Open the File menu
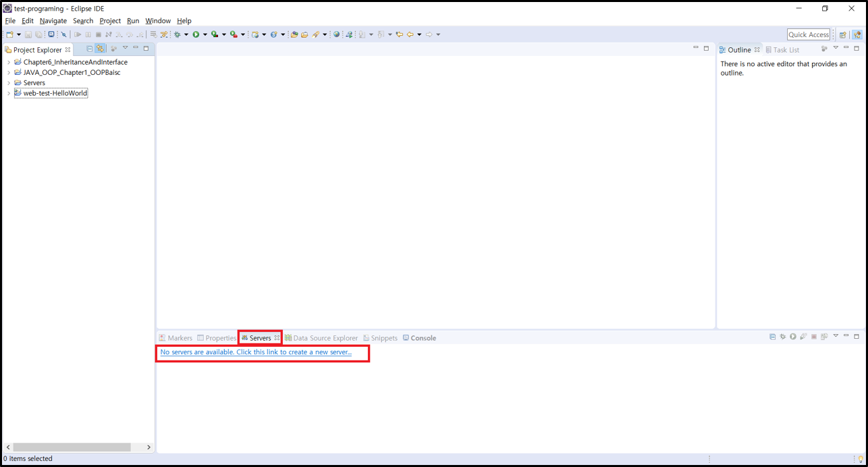This screenshot has width=868, height=467. pyautogui.click(x=10, y=21)
